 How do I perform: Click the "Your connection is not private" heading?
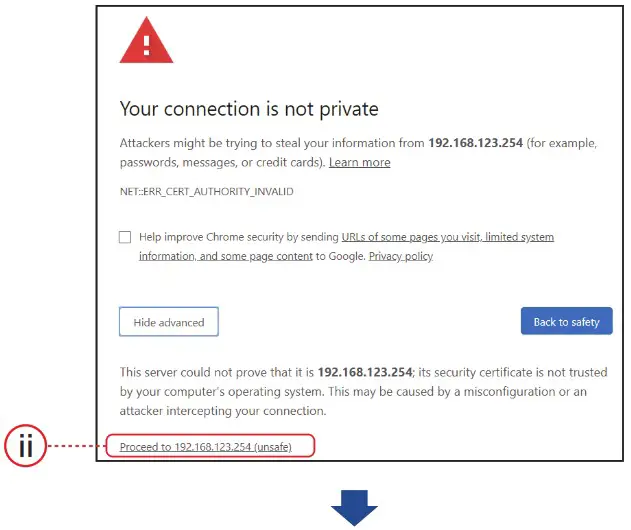(x=249, y=108)
